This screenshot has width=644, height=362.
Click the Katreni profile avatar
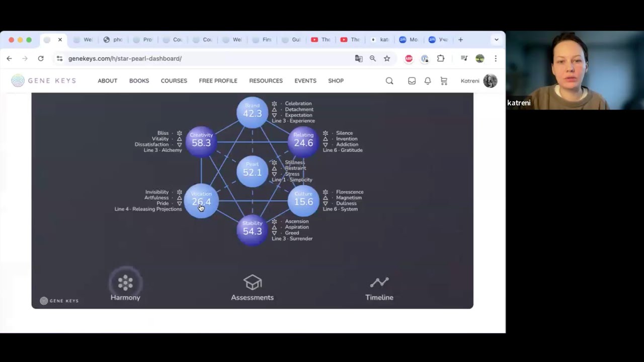490,81
